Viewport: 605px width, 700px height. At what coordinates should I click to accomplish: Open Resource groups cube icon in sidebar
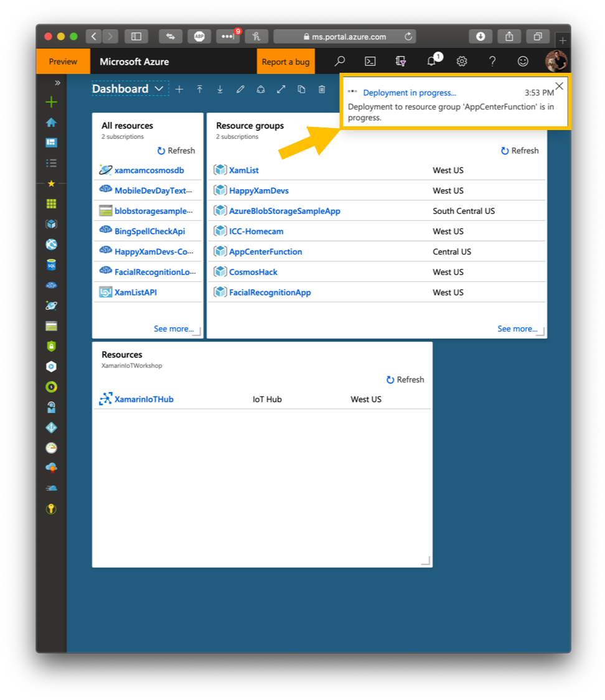(51, 224)
